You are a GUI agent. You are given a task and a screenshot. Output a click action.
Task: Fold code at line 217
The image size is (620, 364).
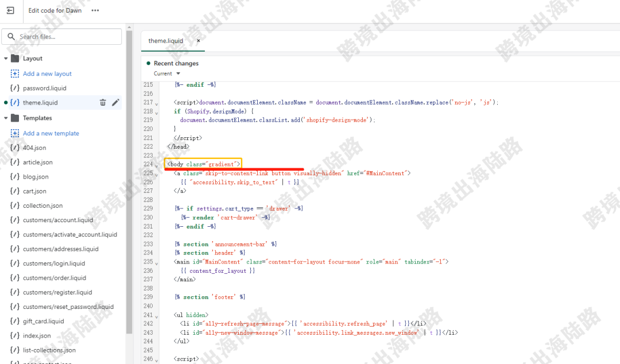coord(157,104)
